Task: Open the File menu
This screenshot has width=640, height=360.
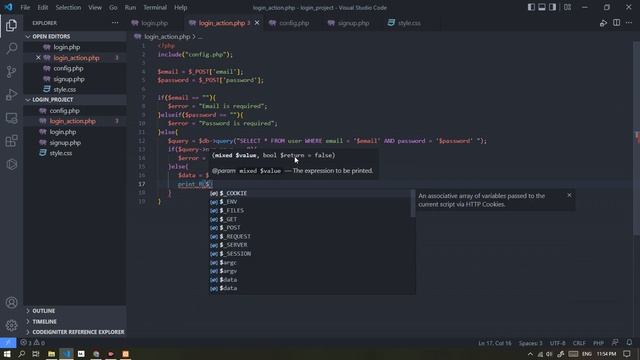Action: tap(25, 7)
